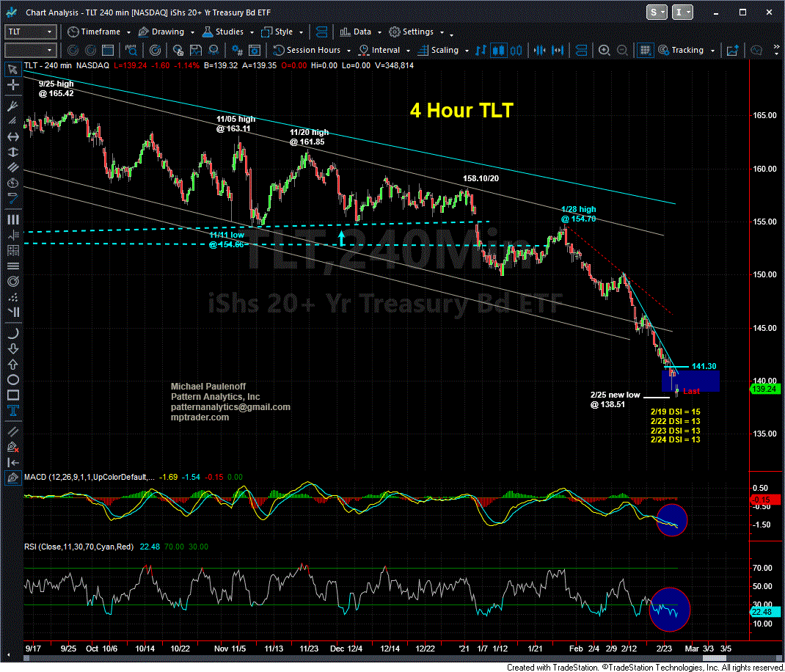Screen dimensions: 785x672
Task: Open the symbol lookup search icon
Action: pos(133,50)
